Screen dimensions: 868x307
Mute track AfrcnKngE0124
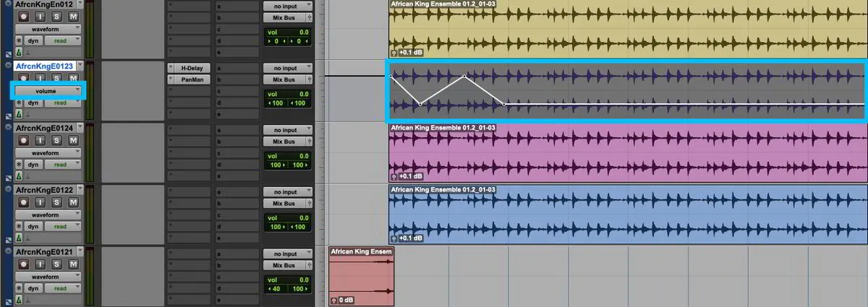click(74, 140)
